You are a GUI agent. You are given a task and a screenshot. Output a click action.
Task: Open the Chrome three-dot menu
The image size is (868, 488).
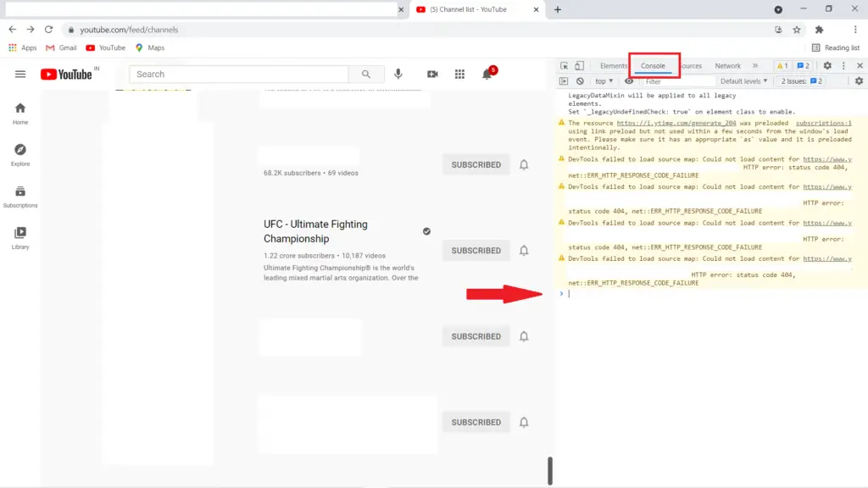pos(855,30)
